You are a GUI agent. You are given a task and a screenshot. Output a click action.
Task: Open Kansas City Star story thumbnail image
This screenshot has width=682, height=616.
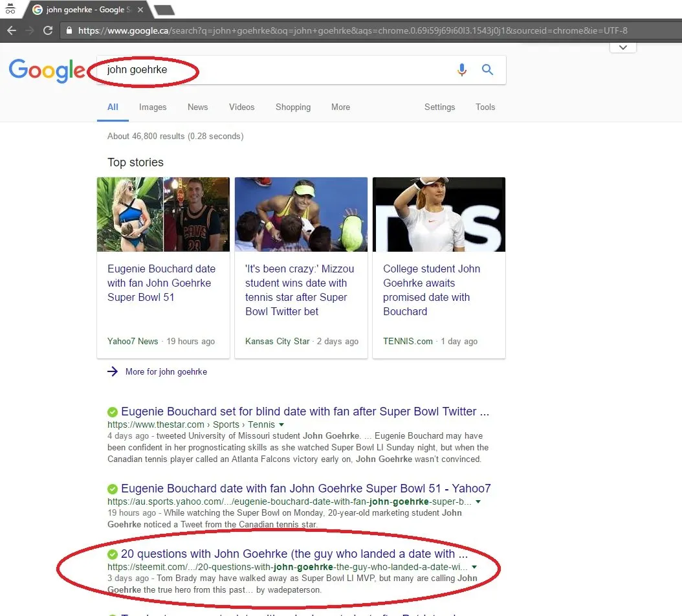pyautogui.click(x=301, y=214)
